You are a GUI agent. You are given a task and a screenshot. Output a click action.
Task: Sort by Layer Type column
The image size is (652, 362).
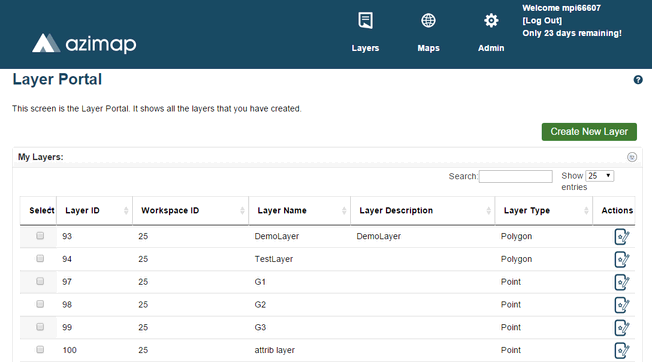pos(543,211)
